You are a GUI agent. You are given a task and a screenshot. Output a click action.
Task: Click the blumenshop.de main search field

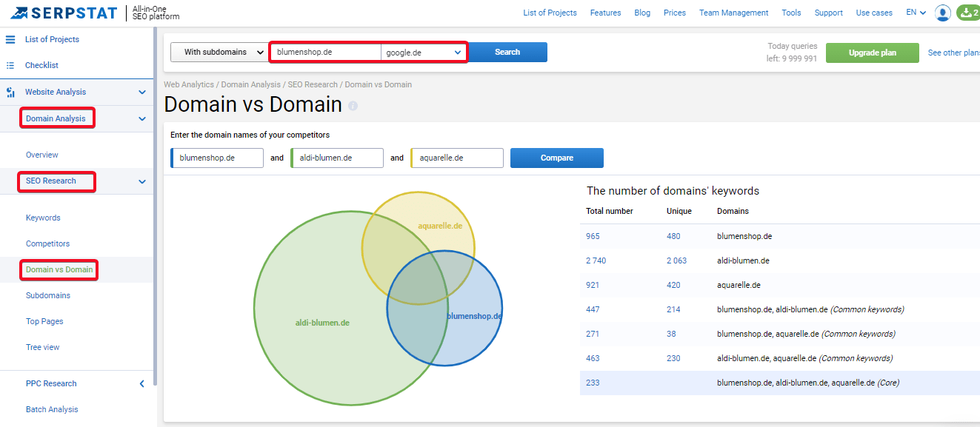(x=326, y=53)
